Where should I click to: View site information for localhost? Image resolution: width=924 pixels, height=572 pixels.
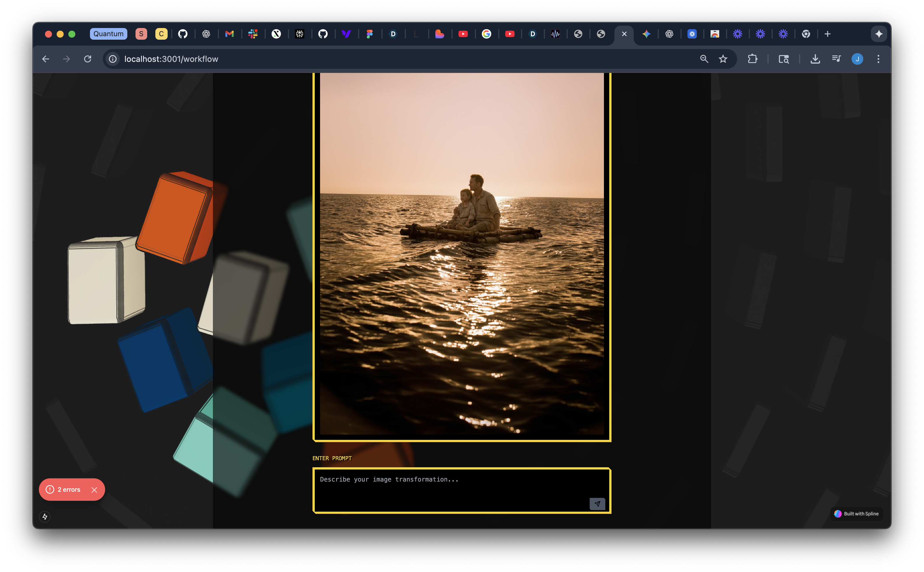[x=113, y=59]
